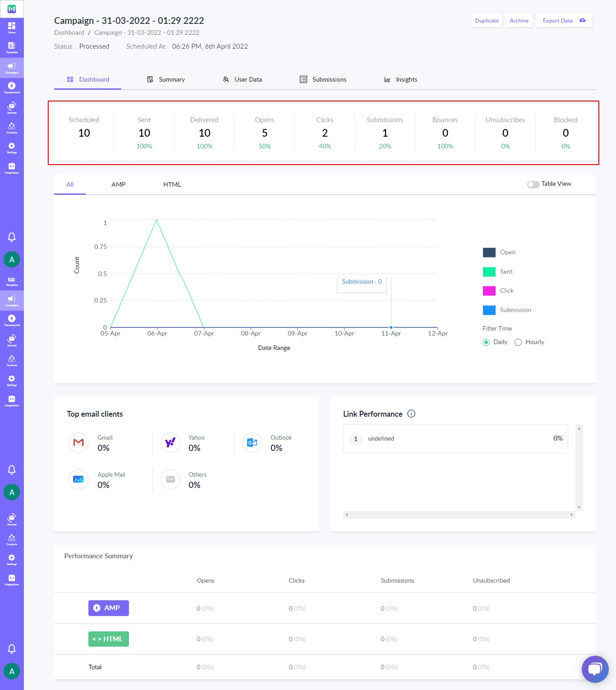Viewport: 616px width, 690px height.
Task: Click the Performance Summary heading
Action: pos(98,556)
